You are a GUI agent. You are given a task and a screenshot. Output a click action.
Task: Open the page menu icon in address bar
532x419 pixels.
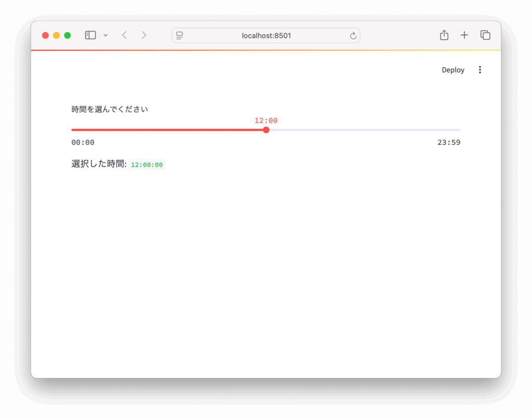point(180,35)
